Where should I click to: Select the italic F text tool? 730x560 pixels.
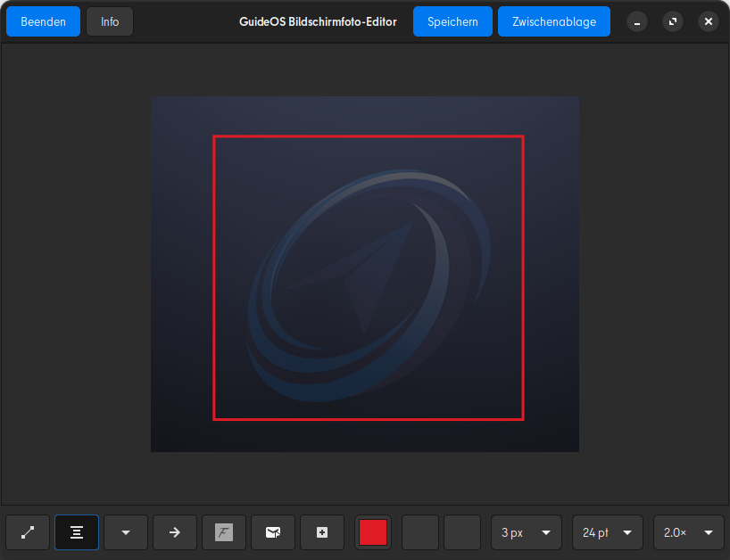(x=224, y=532)
